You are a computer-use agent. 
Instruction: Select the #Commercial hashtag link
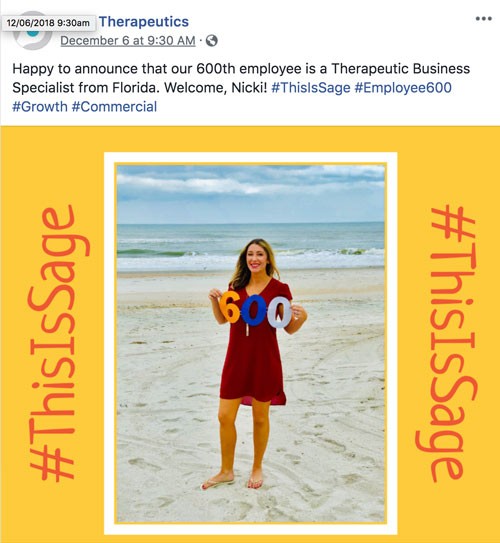114,107
